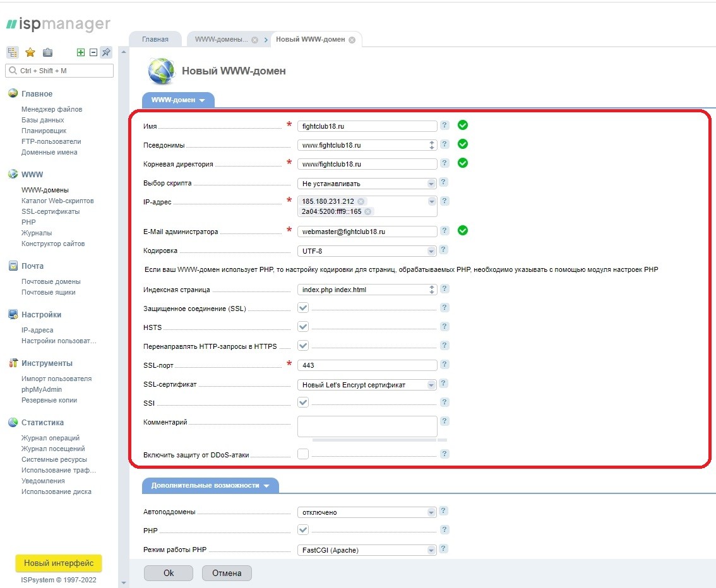Click help icon next to SSL-порт field
This screenshot has height=588, width=716.
click(445, 365)
